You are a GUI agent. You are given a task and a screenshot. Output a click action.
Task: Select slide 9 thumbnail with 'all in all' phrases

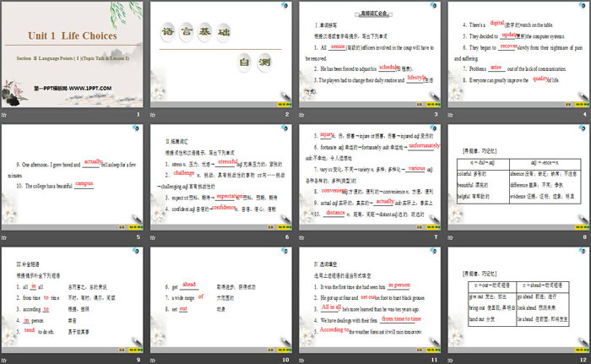pos(72,300)
